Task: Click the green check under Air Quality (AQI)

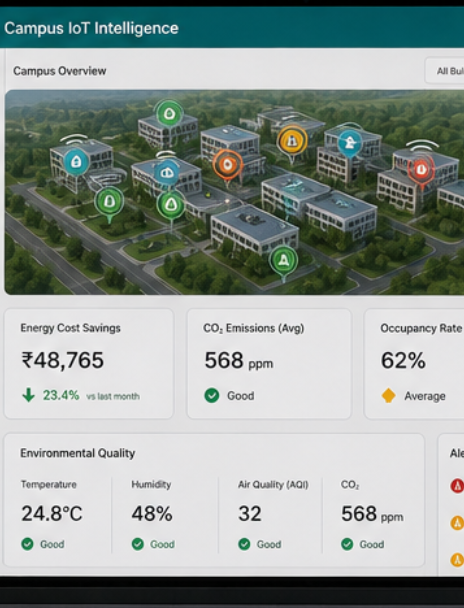Action: coord(244,544)
